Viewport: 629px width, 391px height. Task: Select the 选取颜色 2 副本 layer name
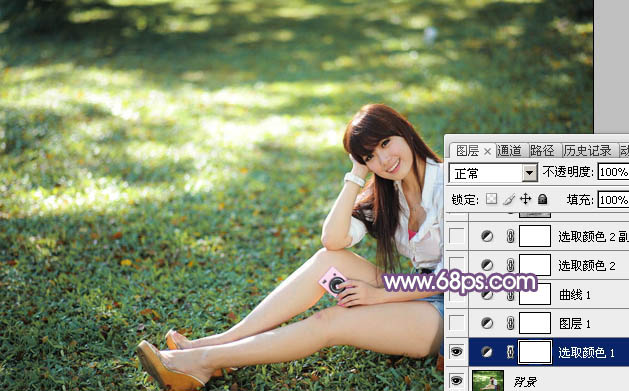coord(593,237)
